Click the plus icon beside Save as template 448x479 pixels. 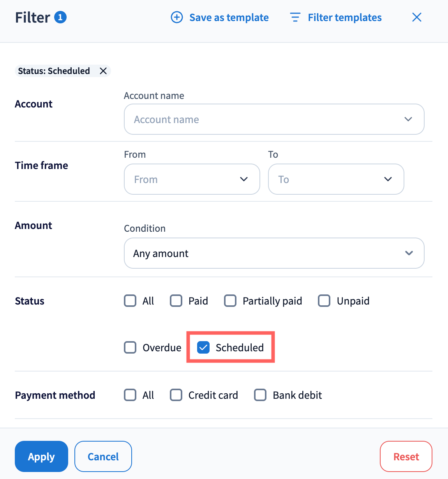177,18
